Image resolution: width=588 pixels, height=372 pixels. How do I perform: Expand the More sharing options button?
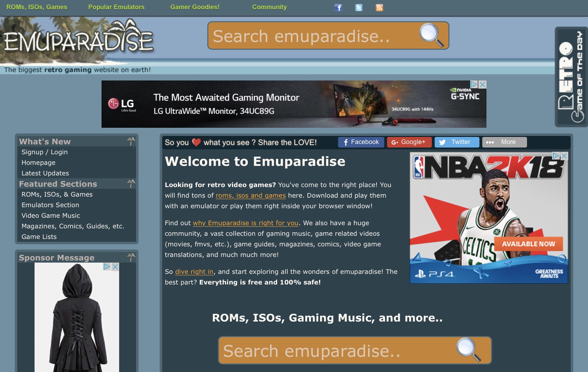504,142
